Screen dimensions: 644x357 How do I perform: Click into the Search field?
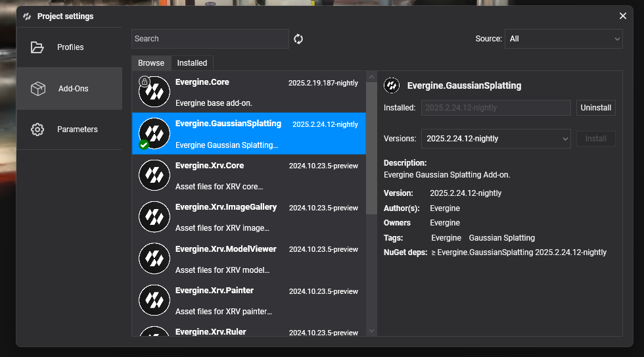(x=210, y=39)
